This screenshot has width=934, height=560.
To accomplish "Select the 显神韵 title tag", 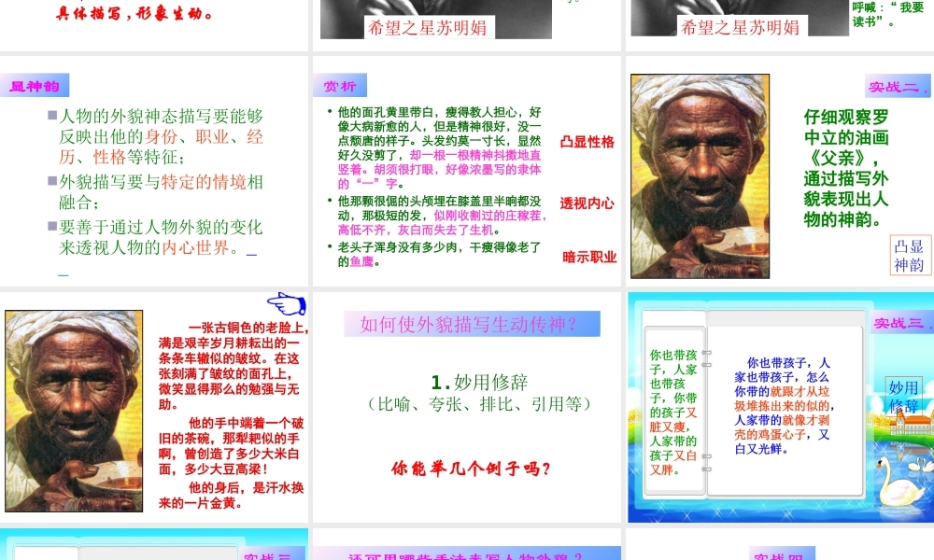I will 35,86.
